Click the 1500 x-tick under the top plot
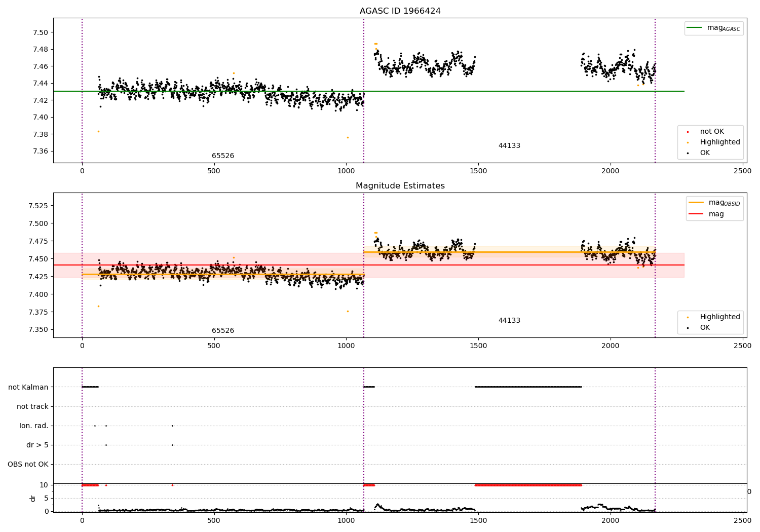 [x=478, y=171]
